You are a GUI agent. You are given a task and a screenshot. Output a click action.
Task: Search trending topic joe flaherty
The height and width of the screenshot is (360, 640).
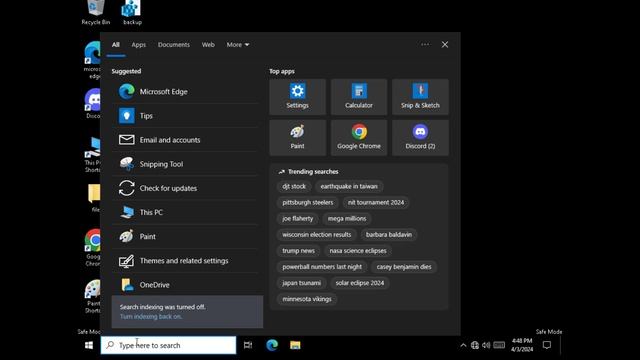click(x=298, y=218)
